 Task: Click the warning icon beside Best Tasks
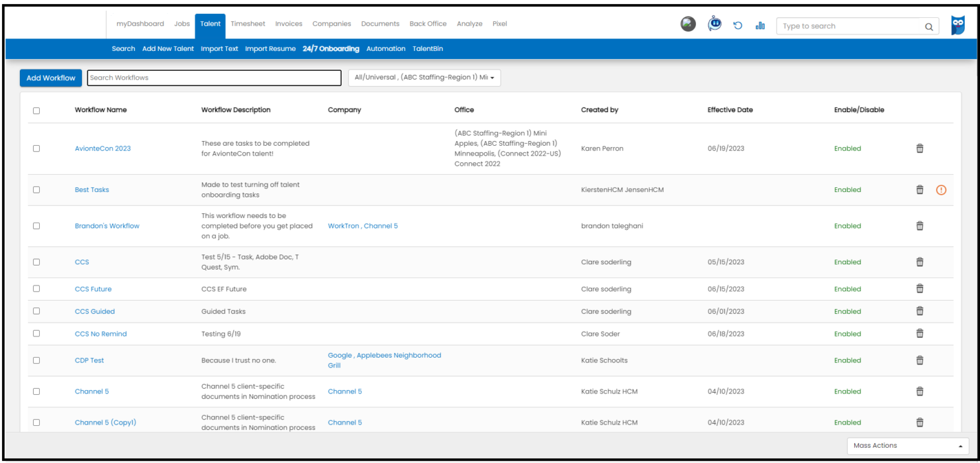941,189
